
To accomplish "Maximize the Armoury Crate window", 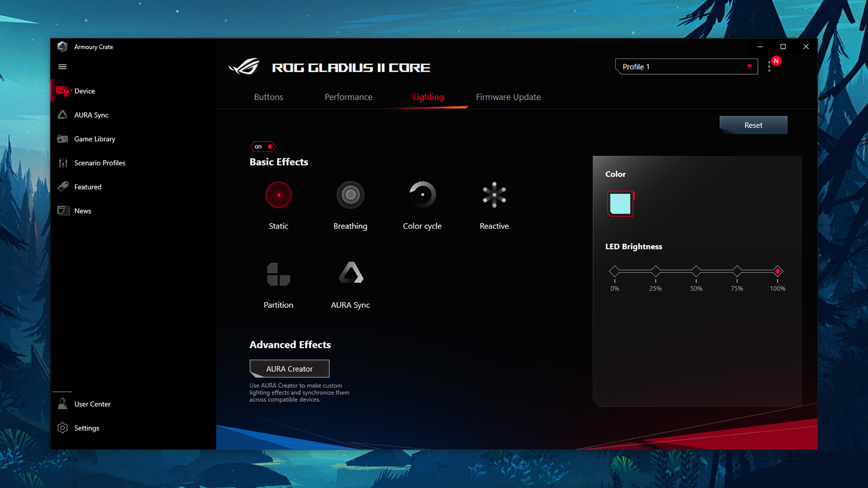I will pyautogui.click(x=783, y=47).
